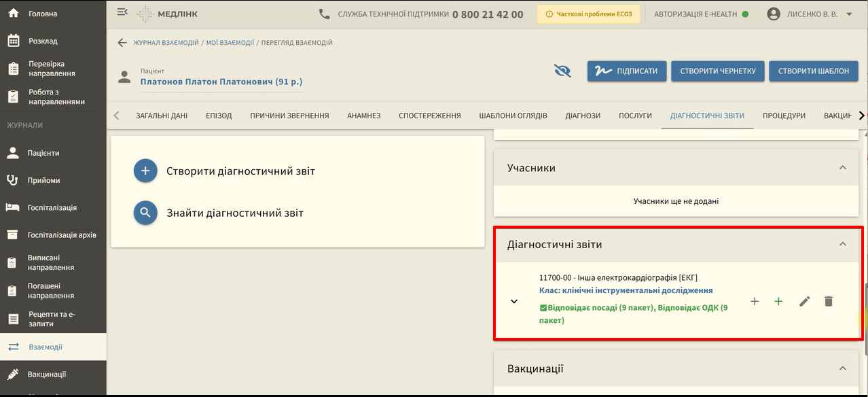Switch to Процедури tab
This screenshot has height=397, width=868.
(x=784, y=116)
